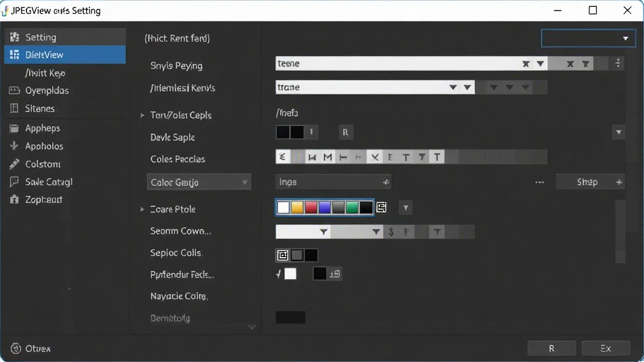Image resolution: width=644 pixels, height=362 pixels.
Task: Click the T icon in Seonm Cowa row
Action: click(437, 232)
